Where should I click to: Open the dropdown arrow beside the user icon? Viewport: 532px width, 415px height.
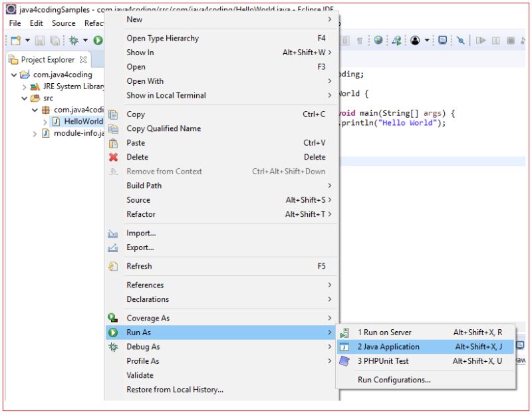click(x=426, y=41)
